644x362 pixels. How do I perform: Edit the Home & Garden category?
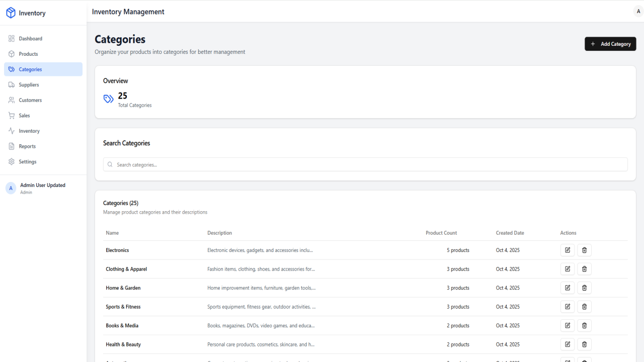pyautogui.click(x=568, y=288)
